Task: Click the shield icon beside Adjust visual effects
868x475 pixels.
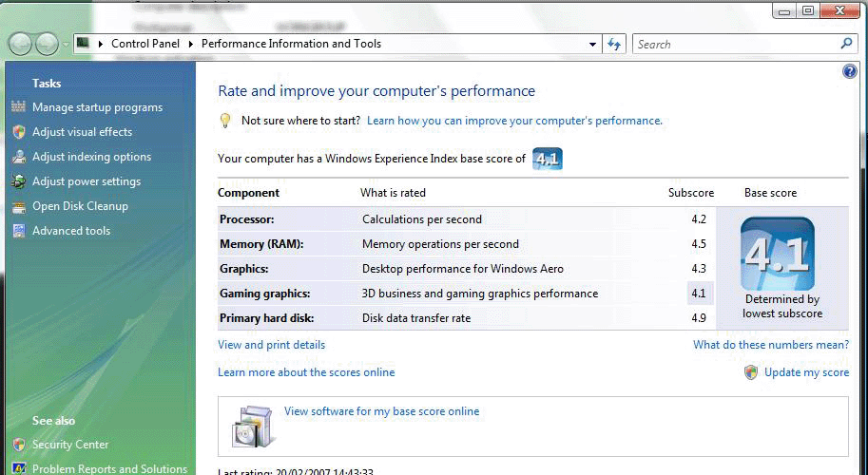Action: 19,132
